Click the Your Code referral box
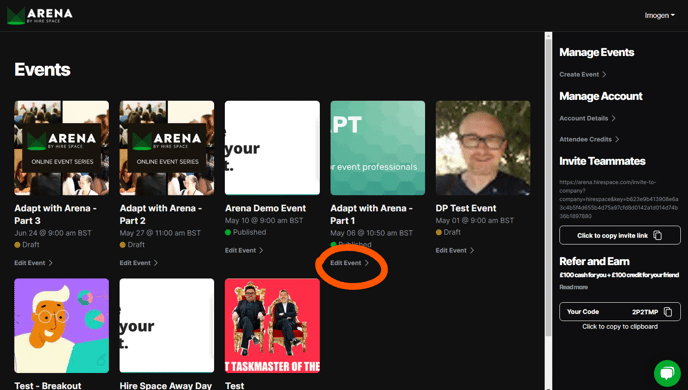The width and height of the screenshot is (688, 390). 620,311
